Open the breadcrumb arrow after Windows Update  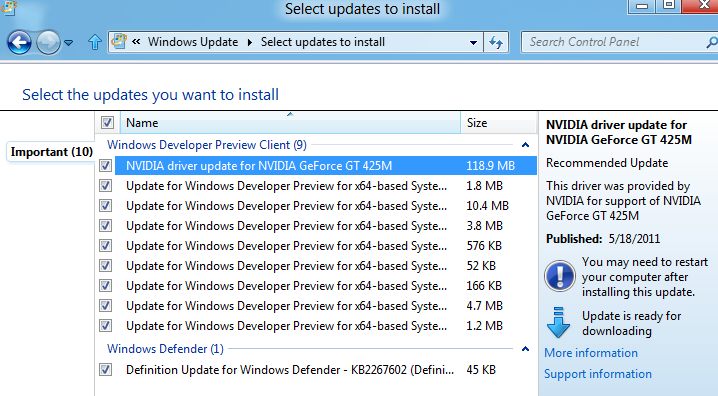click(x=250, y=43)
